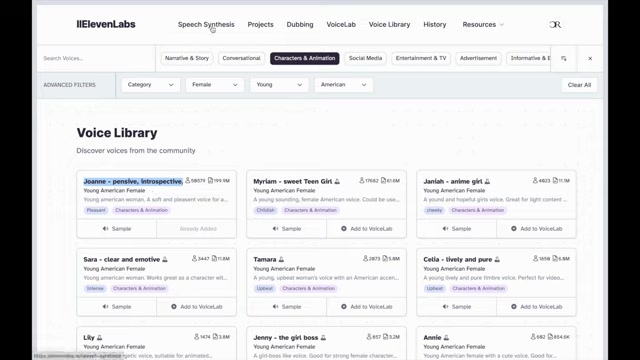Click the flask icon next to Annie

pos(446,338)
